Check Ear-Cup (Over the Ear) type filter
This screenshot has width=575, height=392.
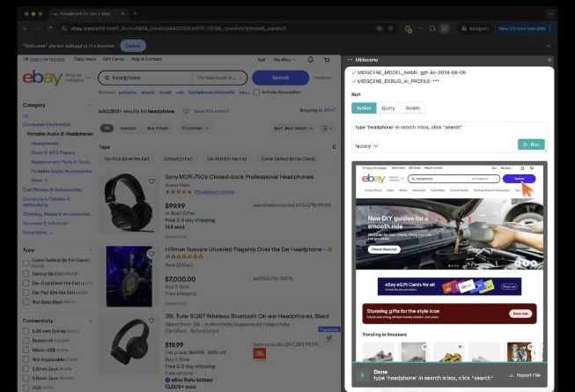click(26, 283)
